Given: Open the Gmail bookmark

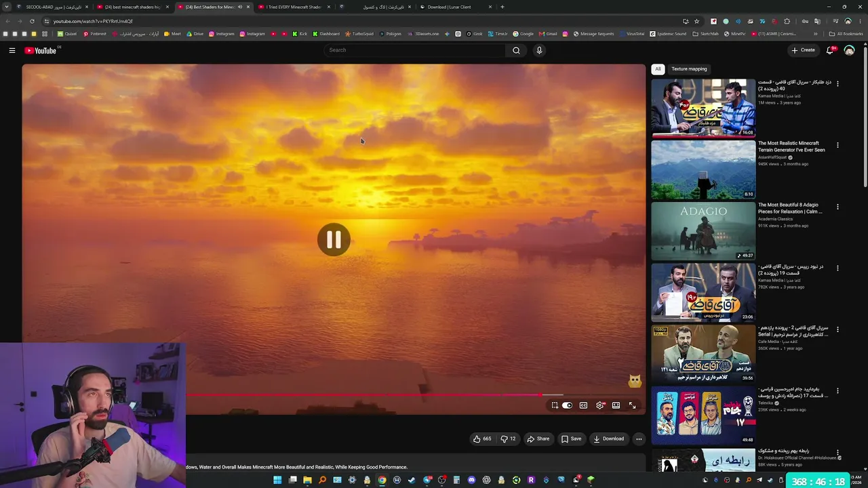Looking at the screenshot, I should point(548,34).
